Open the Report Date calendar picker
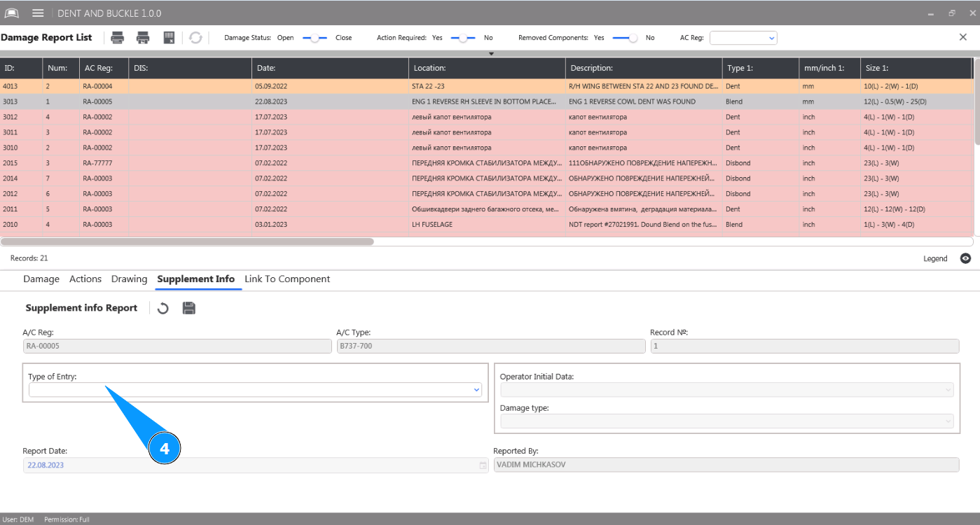 click(483, 465)
